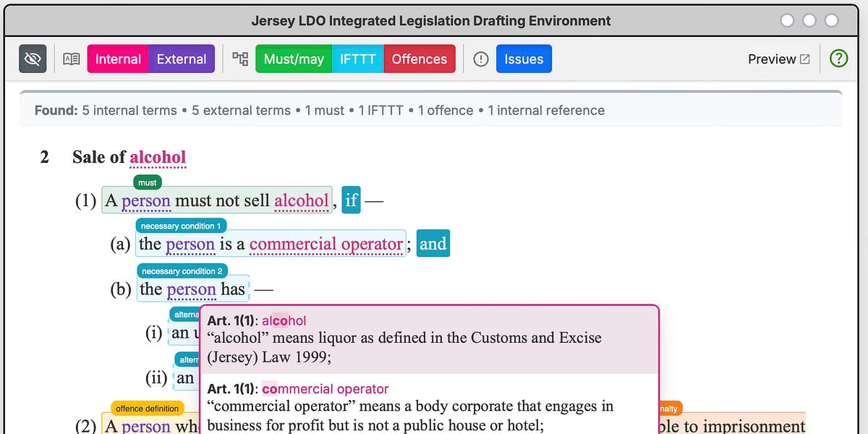Collapse the "necessary condition 2" badge
This screenshot has width=868, height=434.
(182, 271)
